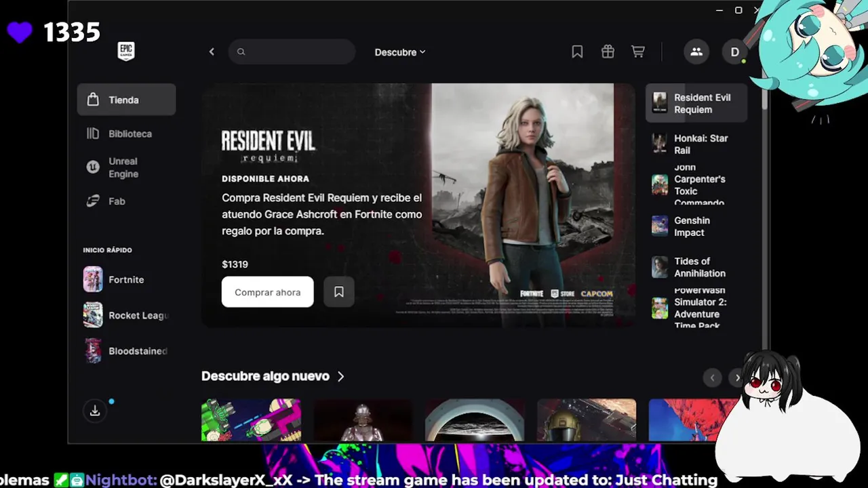868x488 pixels.
Task: Open the round porthole game thumbnail
Action: pyautogui.click(x=475, y=420)
